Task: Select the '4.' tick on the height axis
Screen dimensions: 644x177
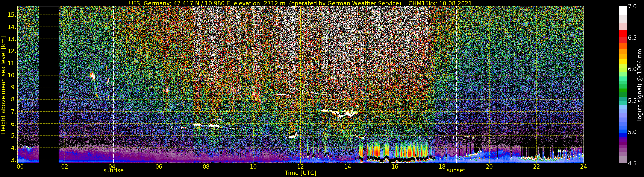Action: (13, 148)
